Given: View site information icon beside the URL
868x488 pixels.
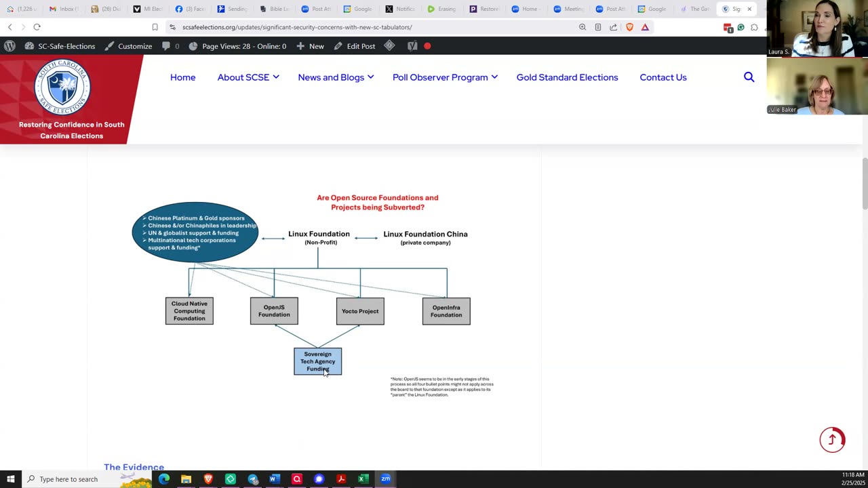Looking at the screenshot, I should tap(172, 27).
